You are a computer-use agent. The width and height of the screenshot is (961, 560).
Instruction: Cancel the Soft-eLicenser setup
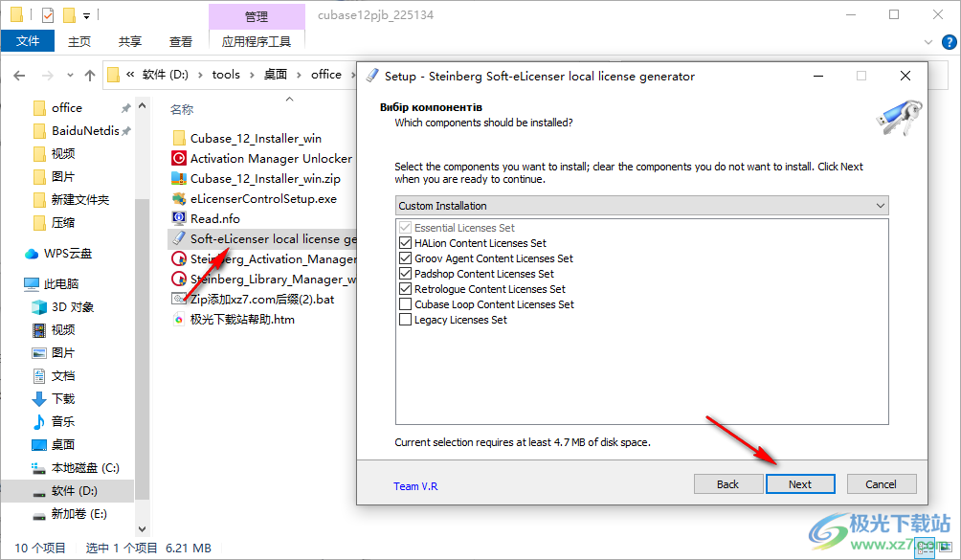coord(881,484)
